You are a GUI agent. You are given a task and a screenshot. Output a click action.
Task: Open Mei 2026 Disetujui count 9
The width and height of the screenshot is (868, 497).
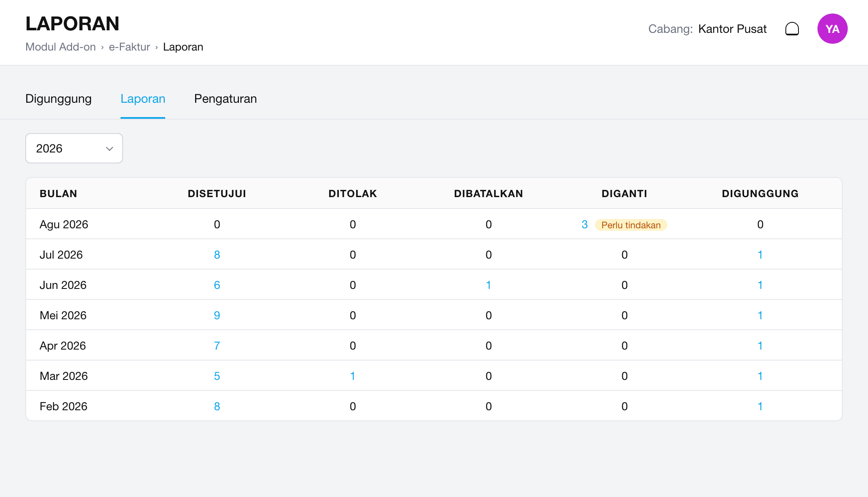[217, 315]
